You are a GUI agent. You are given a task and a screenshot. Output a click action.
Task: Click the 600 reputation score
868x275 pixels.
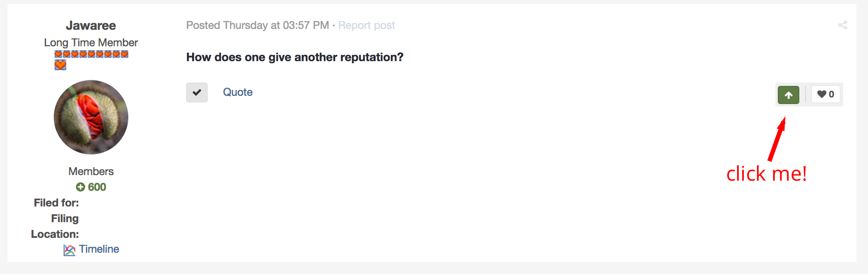click(x=97, y=187)
